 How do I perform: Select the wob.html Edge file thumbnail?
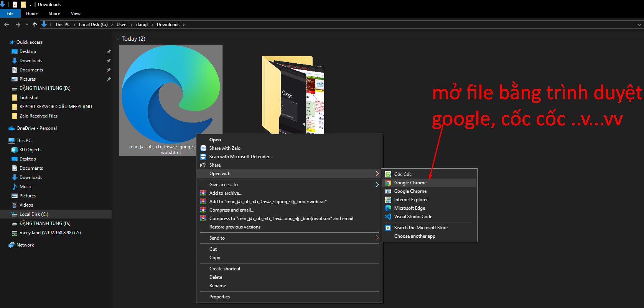click(x=171, y=100)
